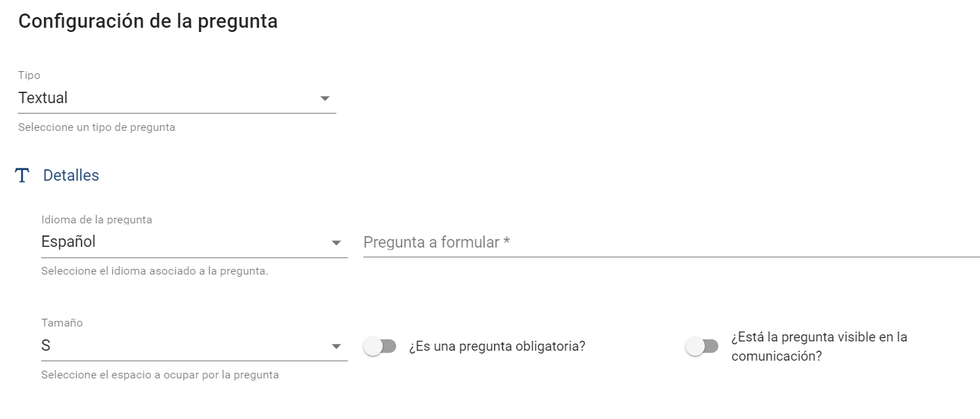The image size is (980, 419).
Task: Click the T text icon beside Detalles
Action: (x=22, y=176)
